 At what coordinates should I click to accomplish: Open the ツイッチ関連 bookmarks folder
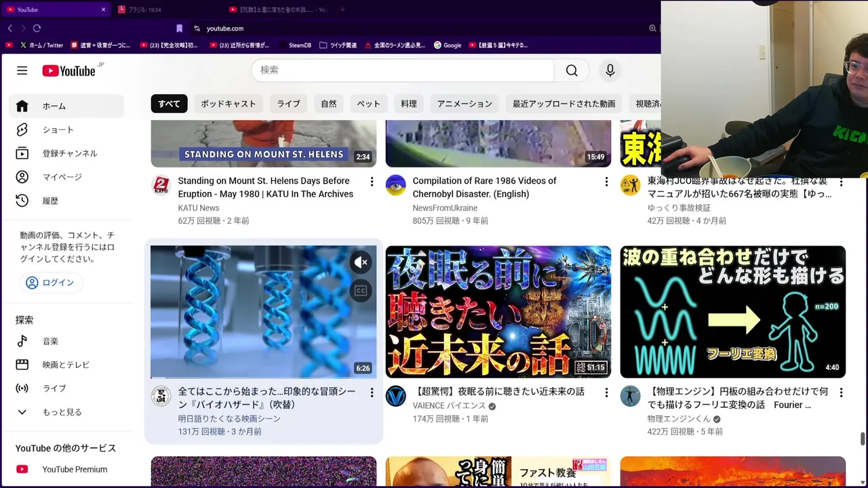click(338, 45)
